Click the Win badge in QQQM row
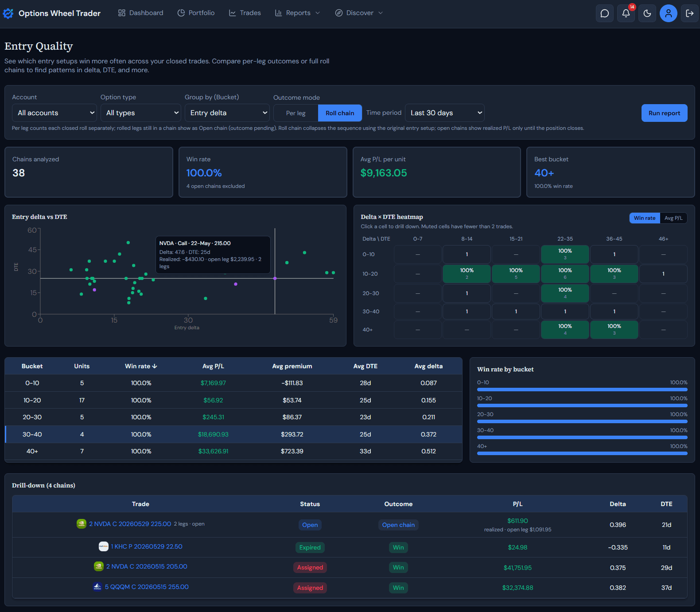This screenshot has height=612, width=700. (398, 588)
